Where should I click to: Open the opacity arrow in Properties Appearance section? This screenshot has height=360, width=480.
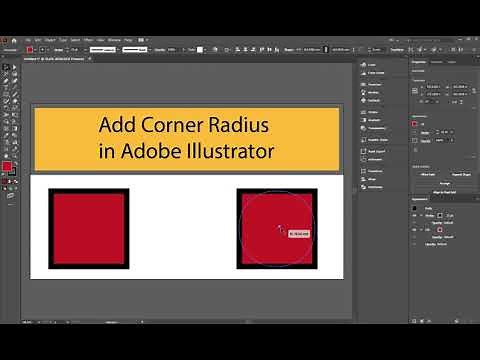(452, 141)
